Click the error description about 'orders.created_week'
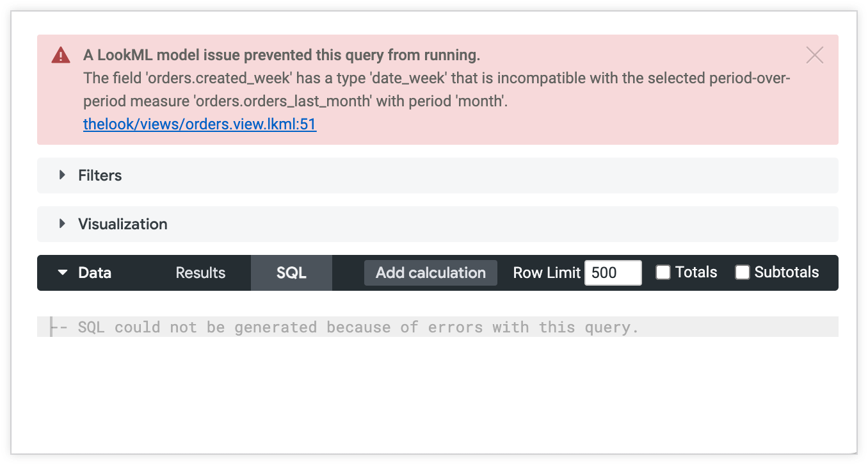This screenshot has width=868, height=465. pyautogui.click(x=437, y=90)
